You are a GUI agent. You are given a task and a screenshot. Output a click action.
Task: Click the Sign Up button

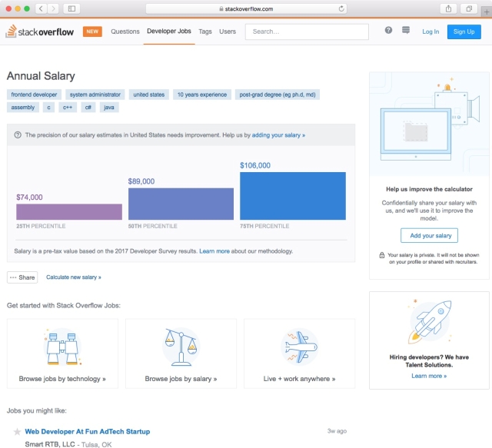(x=464, y=32)
